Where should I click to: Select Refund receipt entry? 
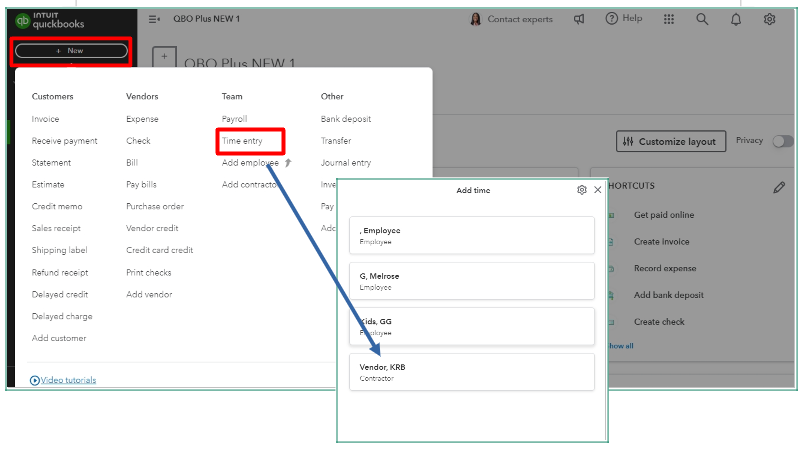[x=60, y=273]
